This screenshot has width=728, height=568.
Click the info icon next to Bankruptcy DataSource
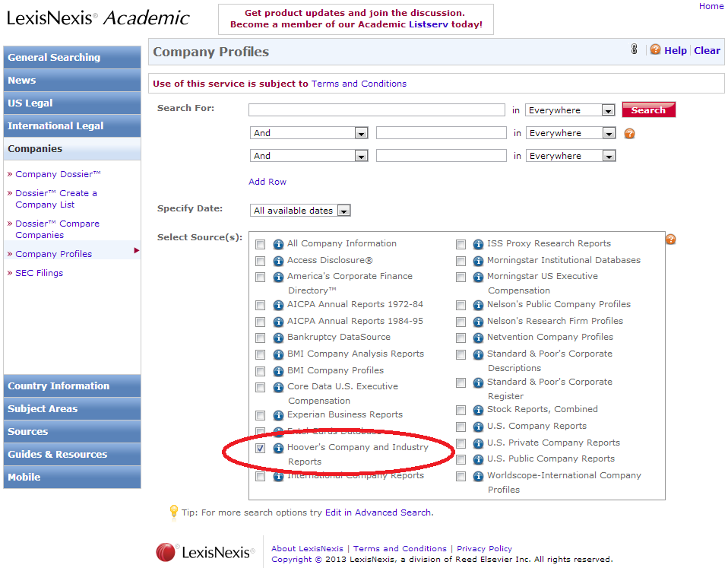[278, 338]
